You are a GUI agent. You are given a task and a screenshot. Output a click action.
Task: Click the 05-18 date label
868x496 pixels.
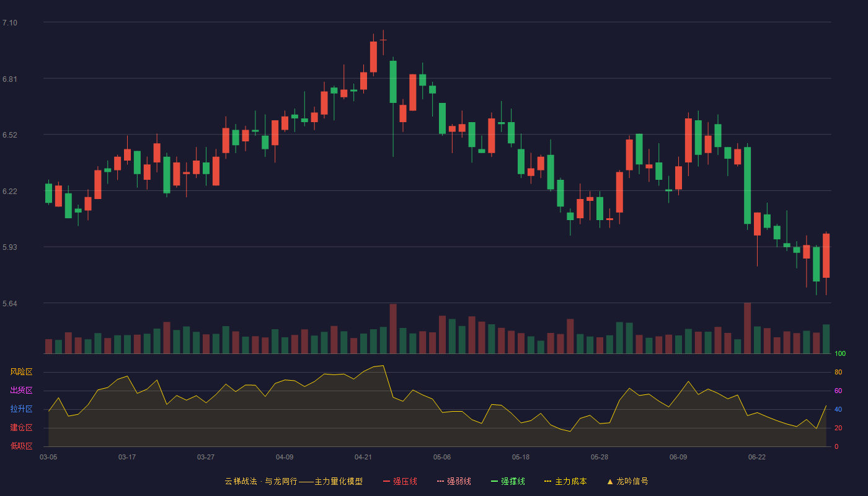[x=521, y=457]
